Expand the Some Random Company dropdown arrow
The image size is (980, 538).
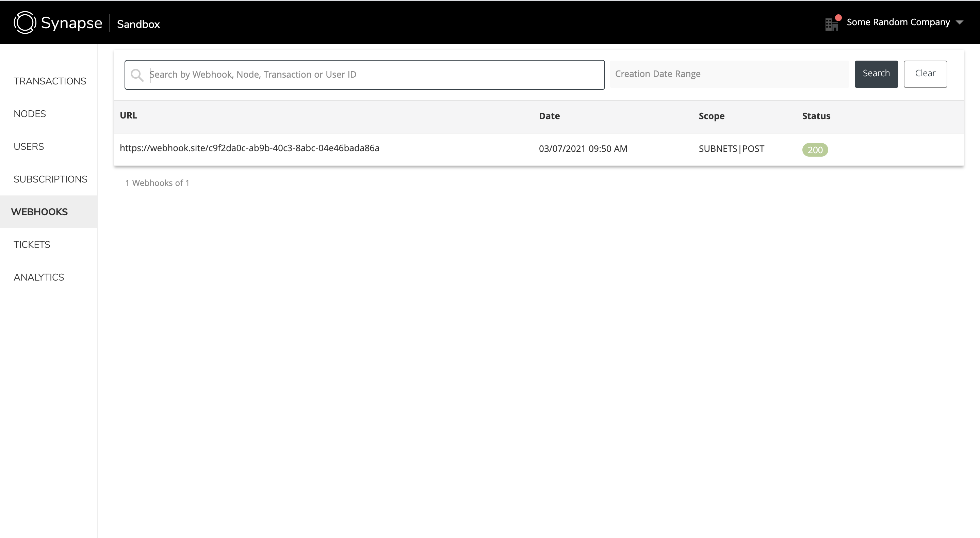[960, 22]
